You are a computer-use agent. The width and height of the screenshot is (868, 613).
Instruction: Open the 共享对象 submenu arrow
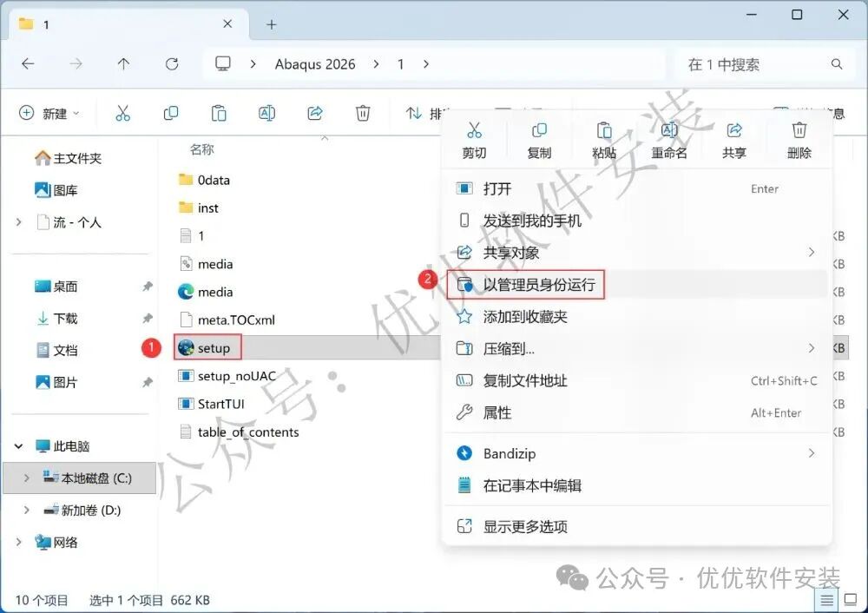(x=811, y=253)
